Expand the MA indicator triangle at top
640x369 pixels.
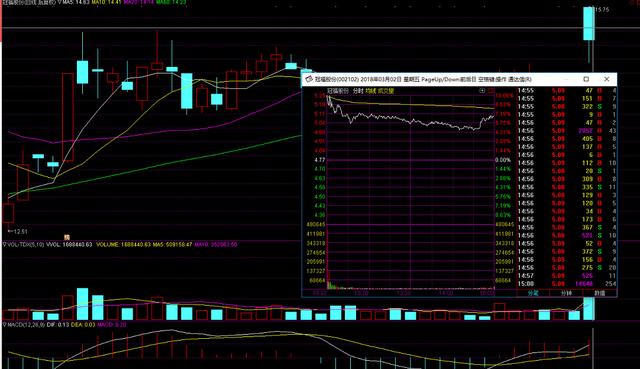[x=60, y=2]
